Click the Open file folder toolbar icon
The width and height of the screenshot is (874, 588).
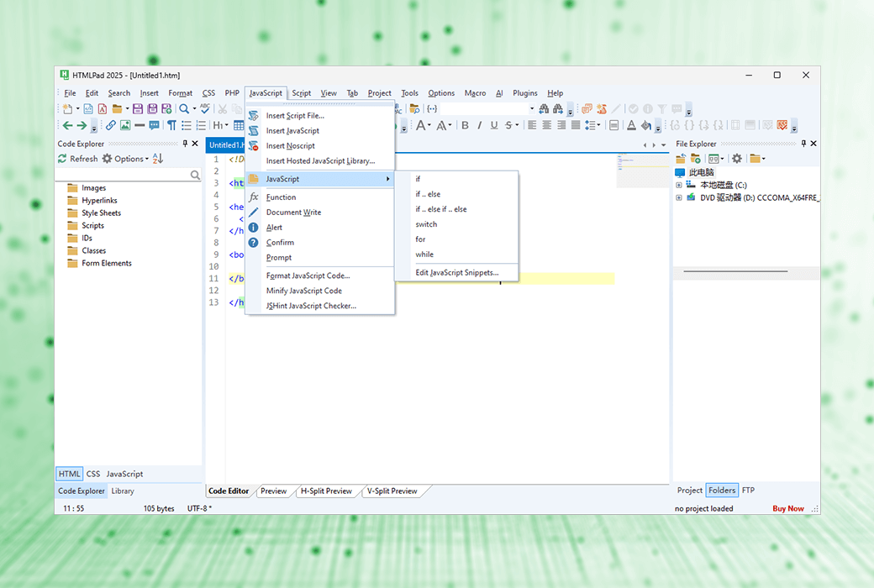click(x=117, y=108)
